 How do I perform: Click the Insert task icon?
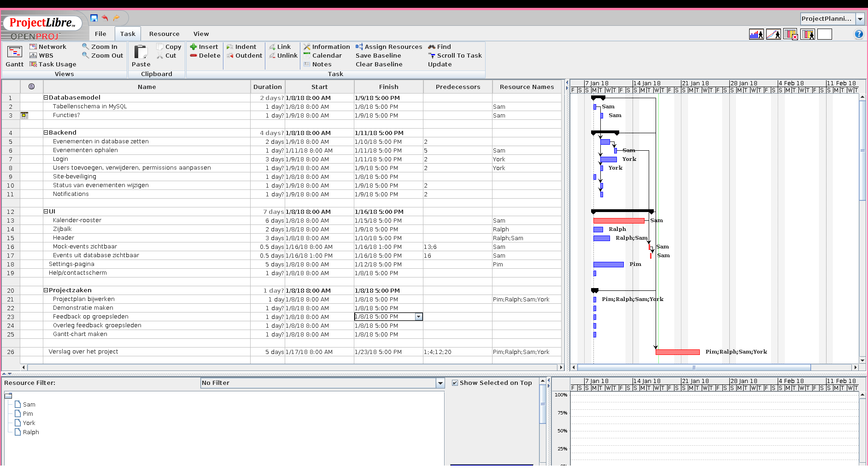[x=194, y=47]
